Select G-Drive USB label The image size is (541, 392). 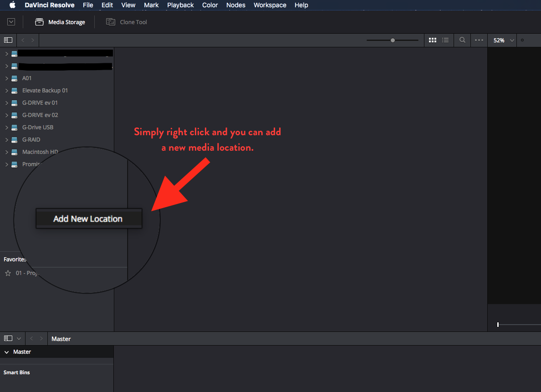[x=38, y=127]
